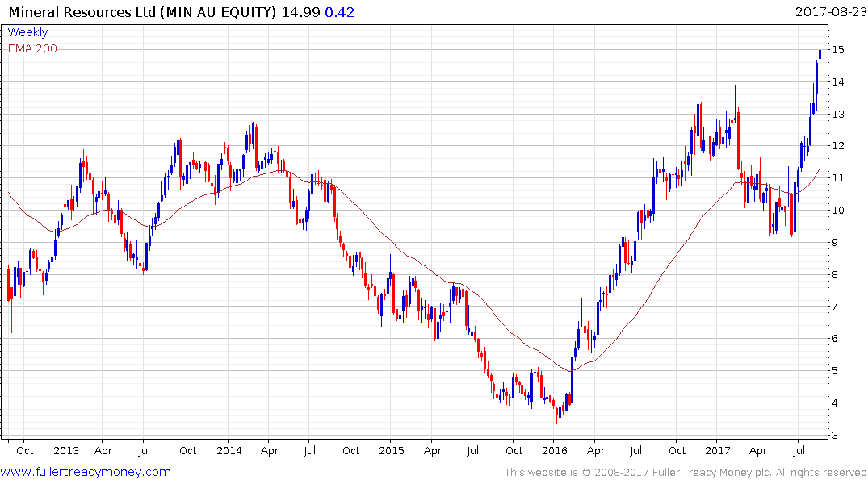Click the Mineral Resources Ltd chart title

[x=142, y=12]
